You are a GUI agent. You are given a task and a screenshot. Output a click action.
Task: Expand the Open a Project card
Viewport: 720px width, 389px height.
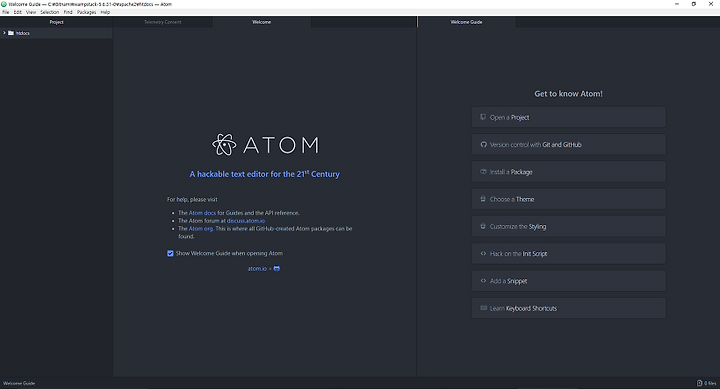point(568,117)
